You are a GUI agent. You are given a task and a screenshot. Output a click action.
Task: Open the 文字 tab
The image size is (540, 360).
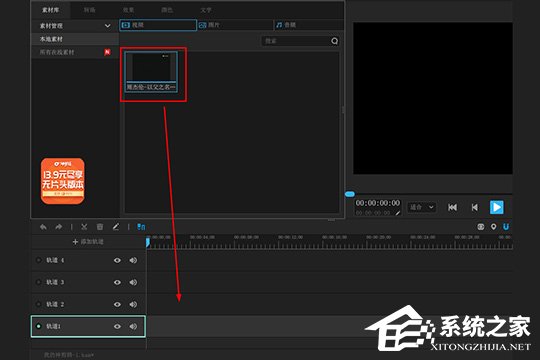click(x=206, y=10)
